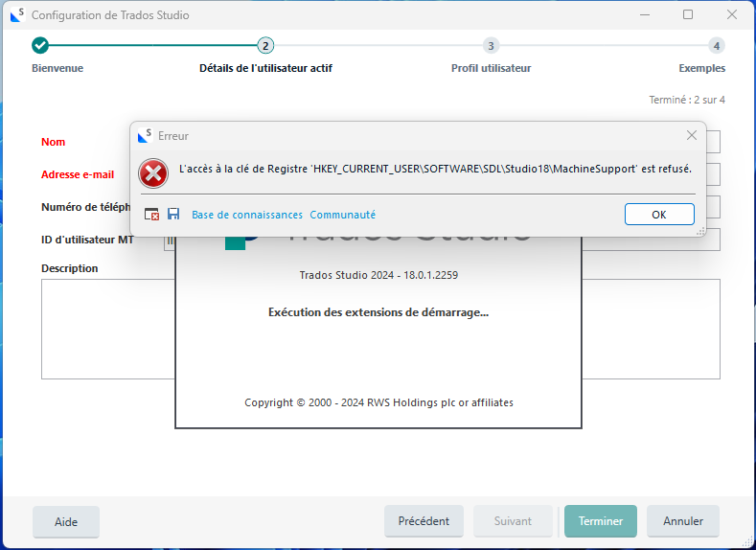Click the 'Exemples' step label
756x550 pixels.
701,68
